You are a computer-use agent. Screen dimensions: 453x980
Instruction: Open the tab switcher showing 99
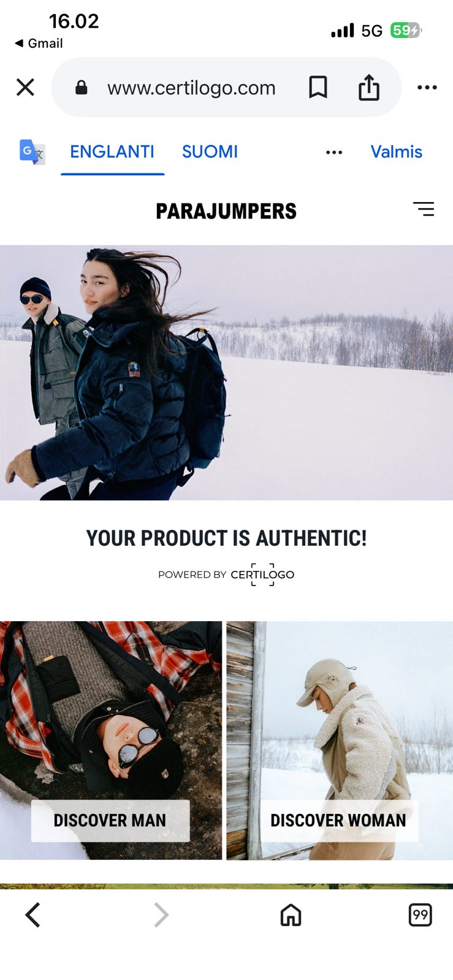tap(420, 915)
